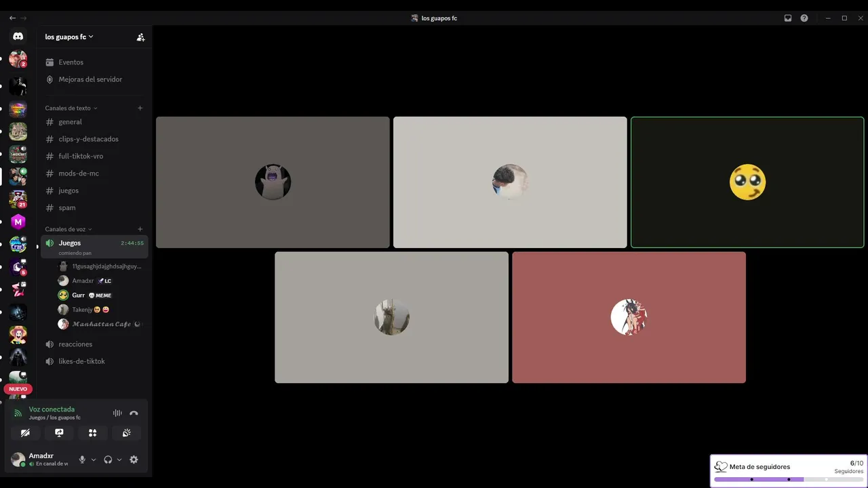Open server icon with 2 notification badge
This screenshot has width=868, height=488.
(18, 59)
